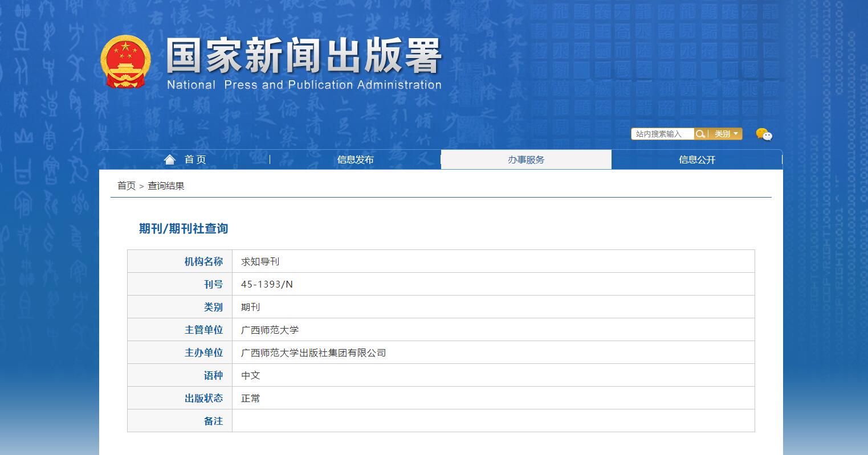Click the 期刊/期刊社查询 heading

(184, 228)
